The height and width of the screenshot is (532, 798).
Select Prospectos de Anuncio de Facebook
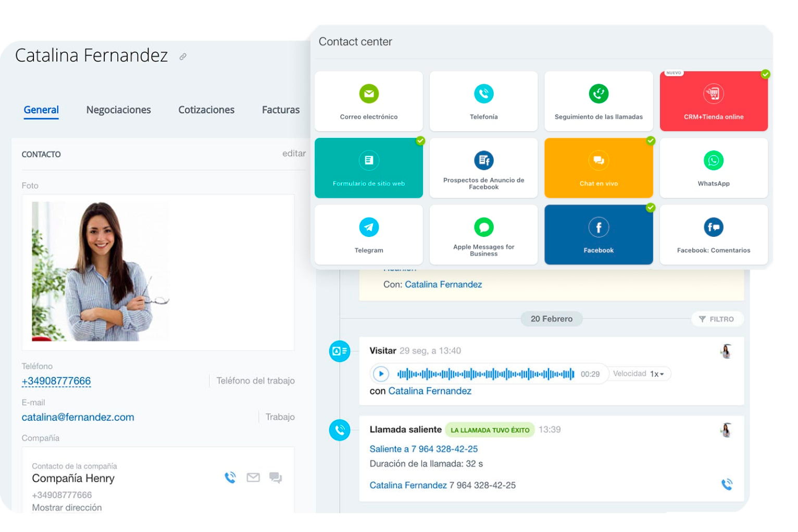(483, 168)
